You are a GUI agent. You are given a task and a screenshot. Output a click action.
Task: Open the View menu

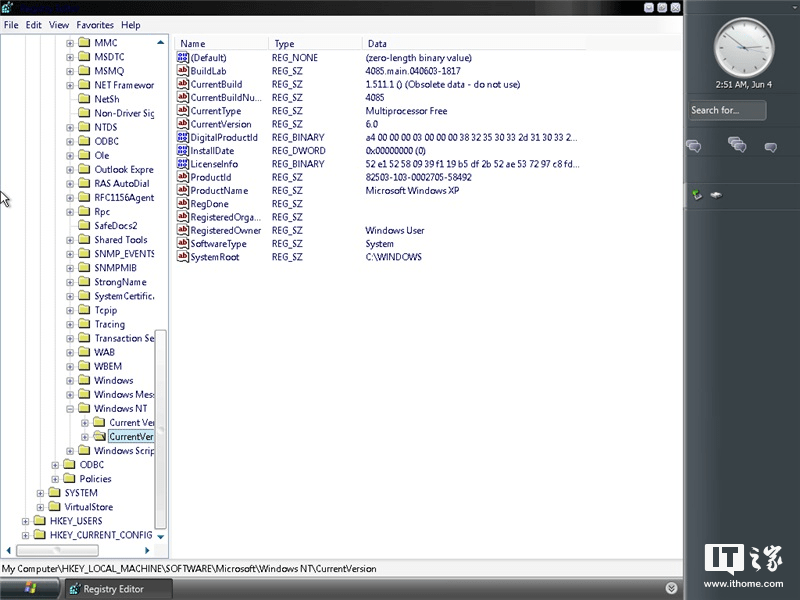click(58, 25)
